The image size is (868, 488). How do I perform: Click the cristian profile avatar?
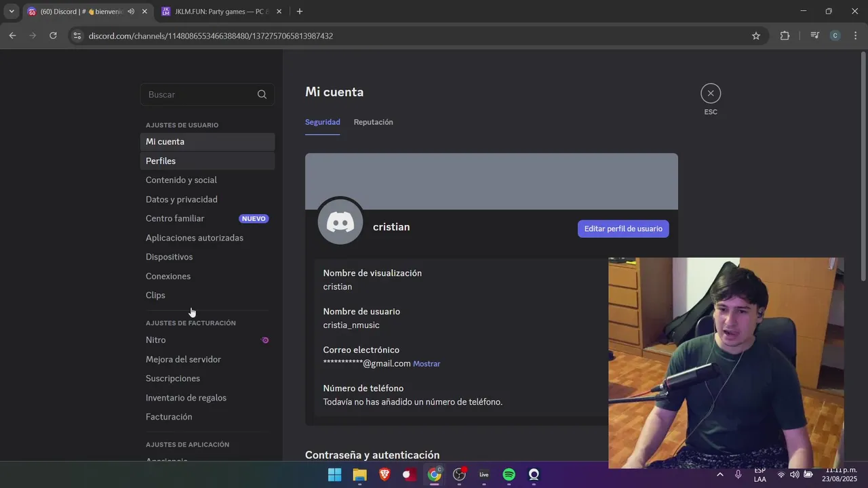pyautogui.click(x=340, y=222)
